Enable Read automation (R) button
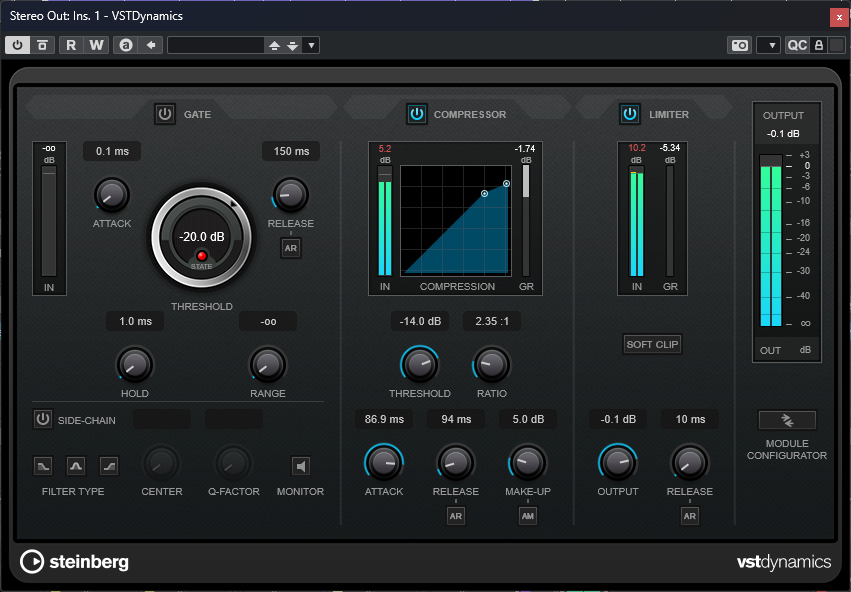The image size is (851, 592). [x=71, y=45]
